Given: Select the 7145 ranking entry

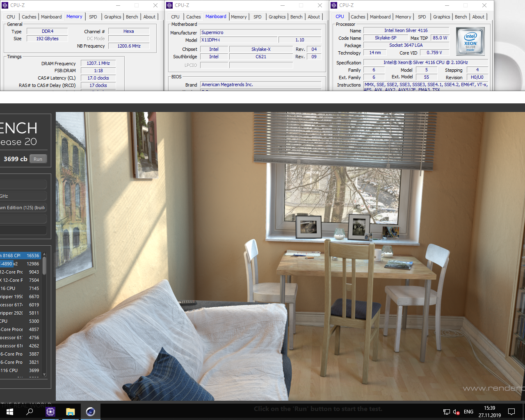Looking at the screenshot, I should click(21, 288).
